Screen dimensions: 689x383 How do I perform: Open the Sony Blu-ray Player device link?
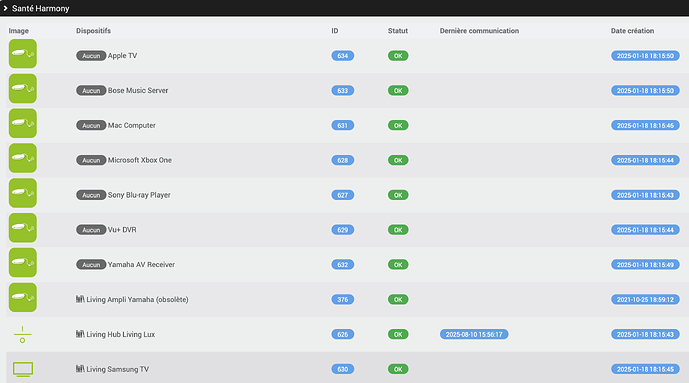139,195
